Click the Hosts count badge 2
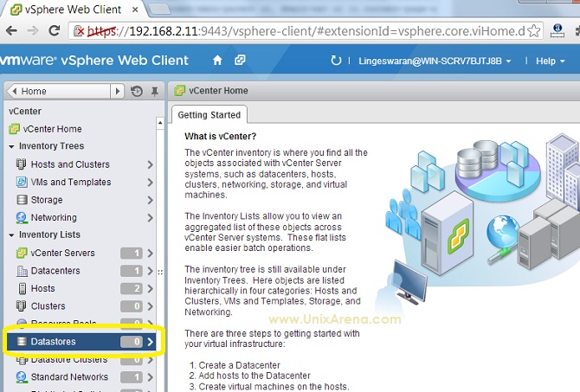This screenshot has height=392, width=580. 132,289
